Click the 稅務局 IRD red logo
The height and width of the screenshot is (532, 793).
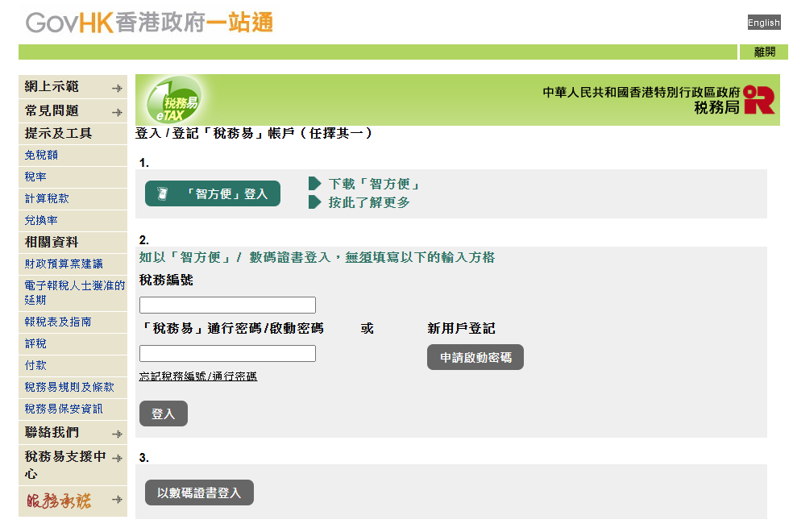(x=758, y=100)
